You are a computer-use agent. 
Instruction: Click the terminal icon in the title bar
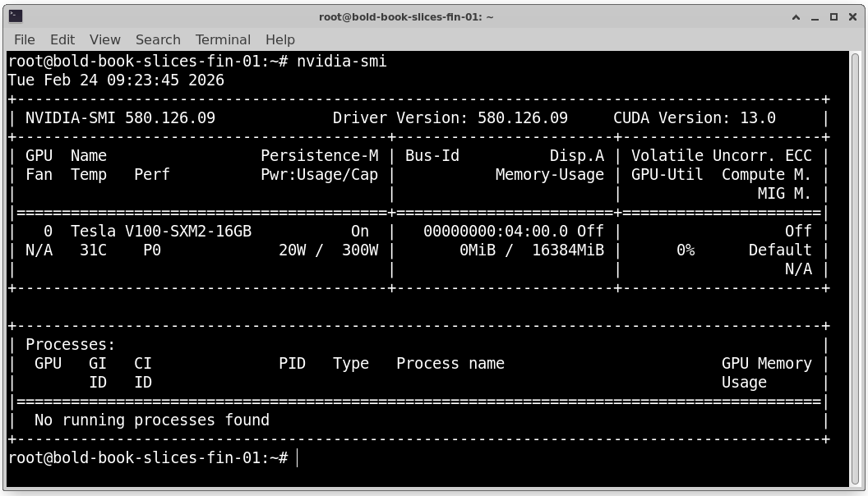click(16, 16)
